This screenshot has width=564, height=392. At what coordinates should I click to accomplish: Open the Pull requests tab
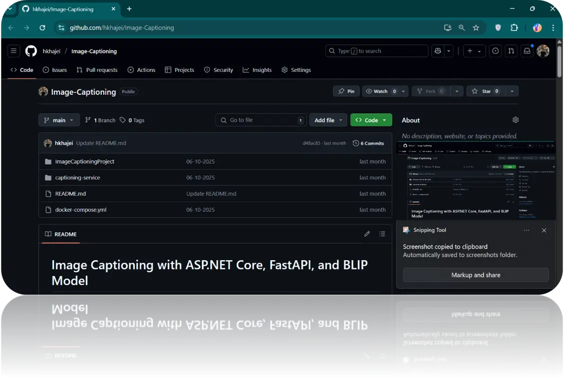pyautogui.click(x=97, y=70)
